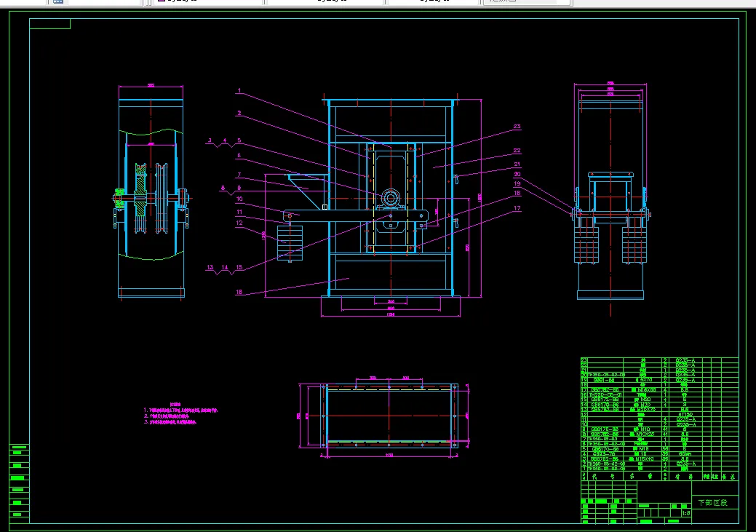Select the title text 下部区段 in title block

pos(713,503)
